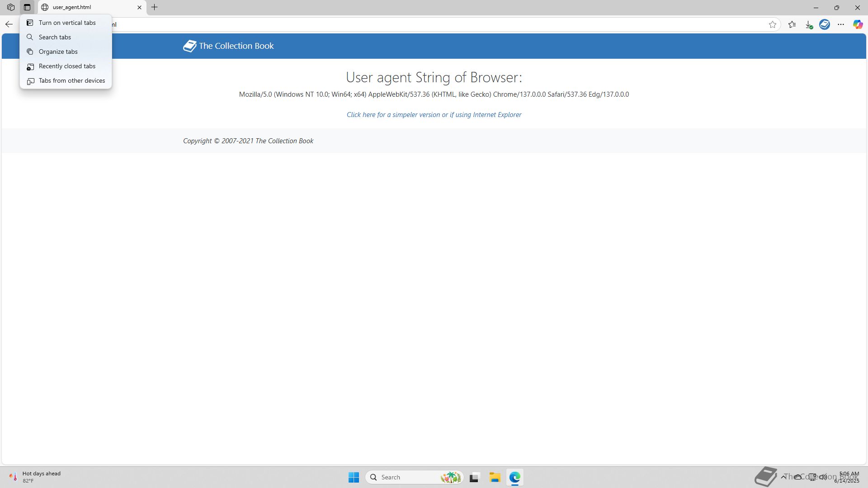Open a new tab with plus button

pyautogui.click(x=155, y=7)
